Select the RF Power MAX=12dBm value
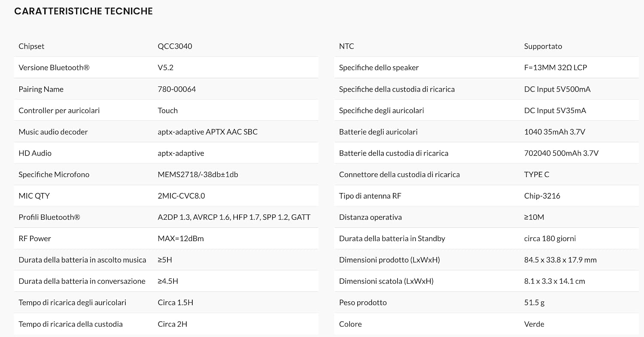The image size is (644, 337). [x=181, y=239]
